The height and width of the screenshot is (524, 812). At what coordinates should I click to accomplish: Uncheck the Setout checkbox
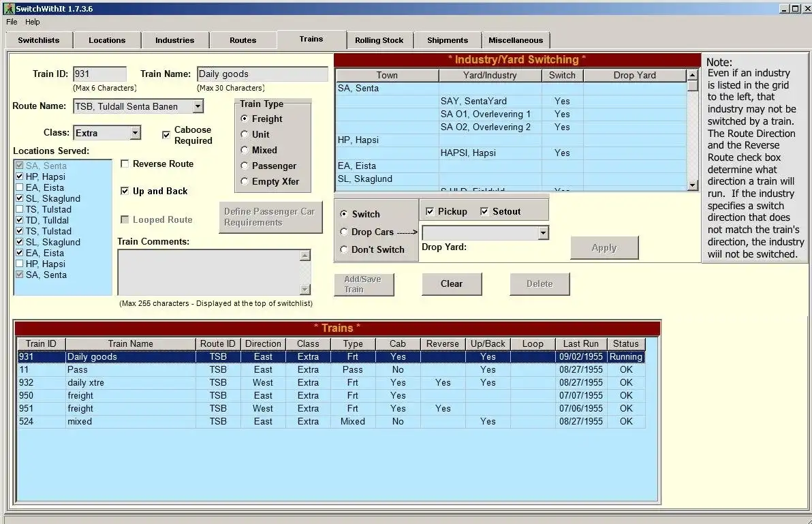(x=484, y=211)
